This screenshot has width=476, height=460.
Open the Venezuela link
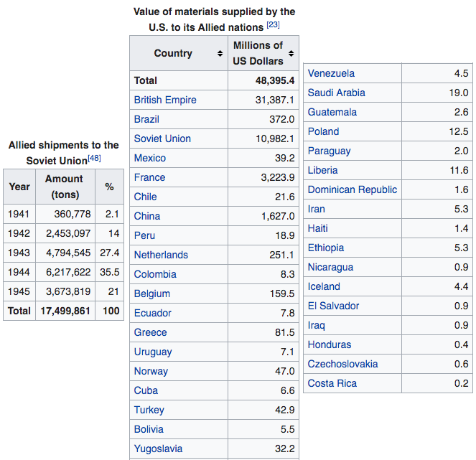[x=331, y=74]
